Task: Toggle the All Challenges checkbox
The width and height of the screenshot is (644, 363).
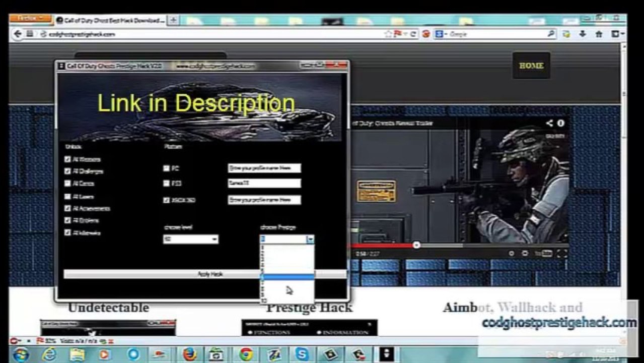Action: [x=68, y=171]
